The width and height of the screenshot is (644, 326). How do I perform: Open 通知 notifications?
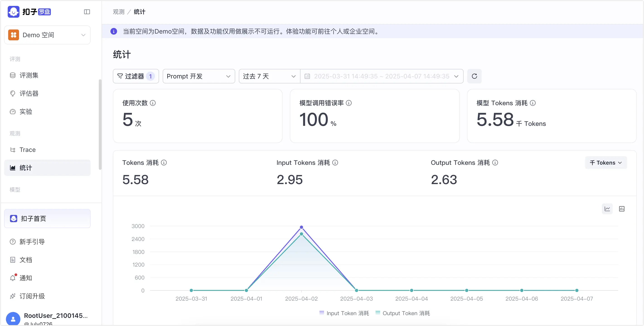(47, 278)
